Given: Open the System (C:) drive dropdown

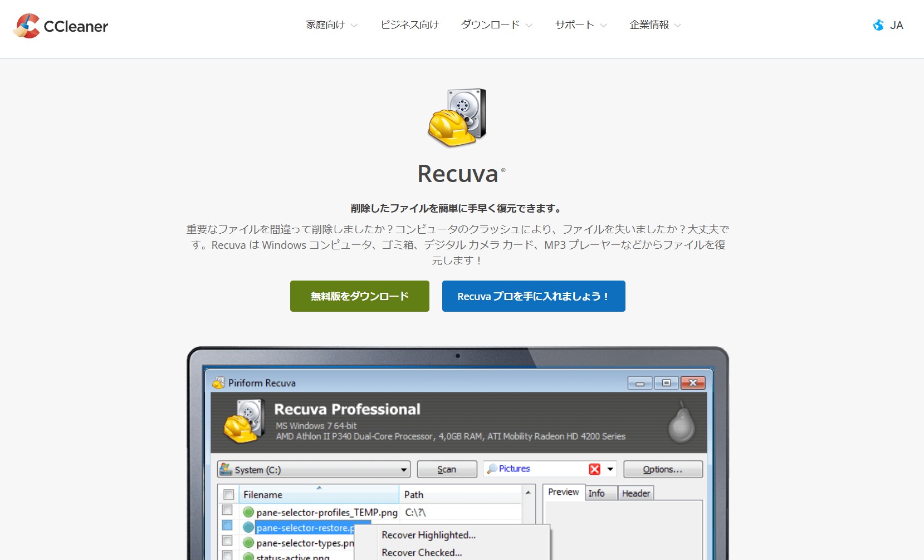Looking at the screenshot, I should pyautogui.click(x=403, y=470).
